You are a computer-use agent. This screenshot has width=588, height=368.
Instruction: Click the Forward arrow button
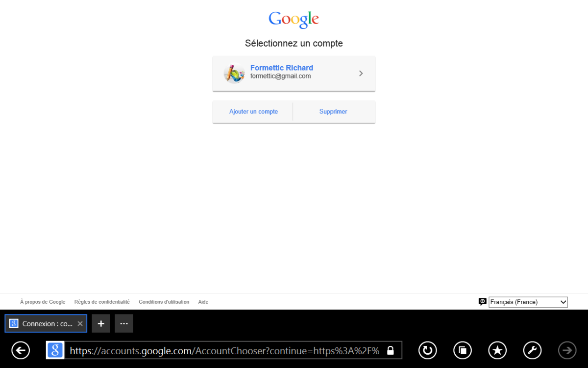click(x=567, y=350)
